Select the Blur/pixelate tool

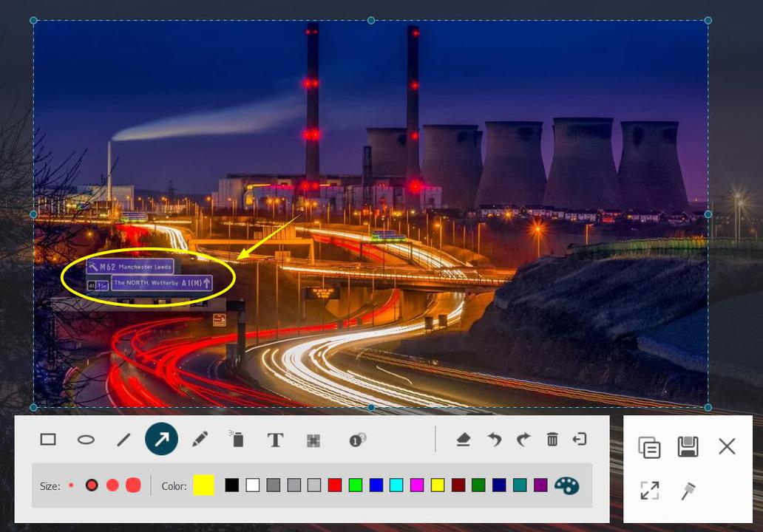coord(313,440)
